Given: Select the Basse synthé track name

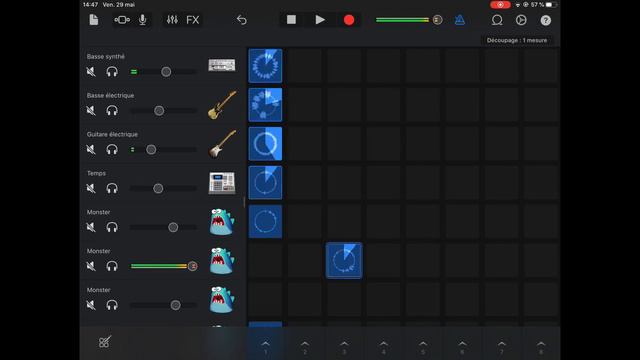Looking at the screenshot, I should [x=106, y=56].
